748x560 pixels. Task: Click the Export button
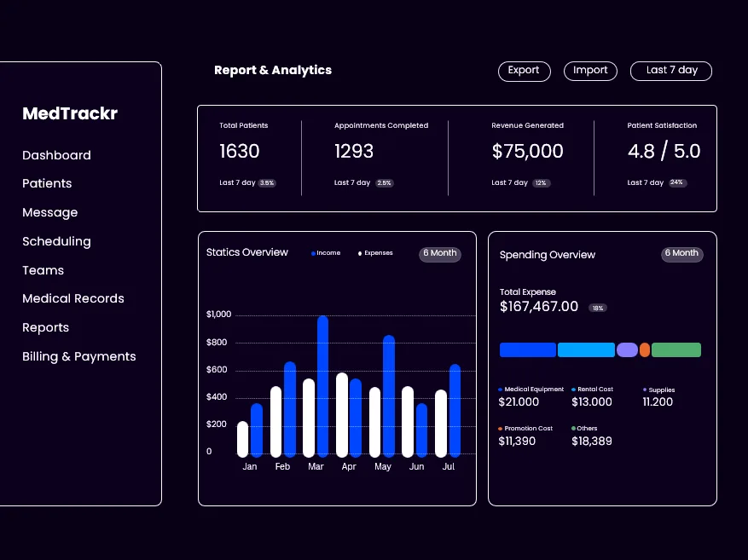(x=524, y=71)
